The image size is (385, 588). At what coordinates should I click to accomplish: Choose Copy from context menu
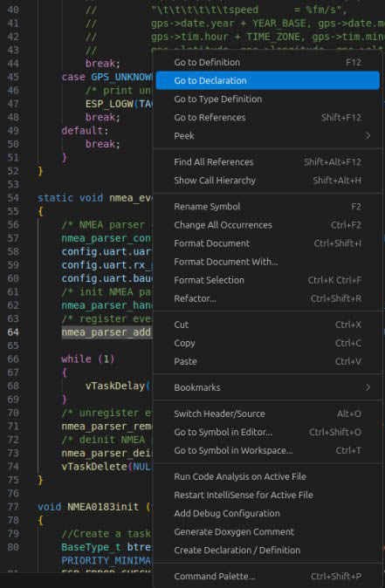click(x=267, y=343)
